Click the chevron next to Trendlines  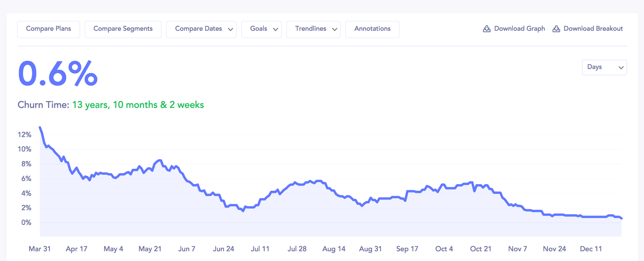pyautogui.click(x=335, y=29)
